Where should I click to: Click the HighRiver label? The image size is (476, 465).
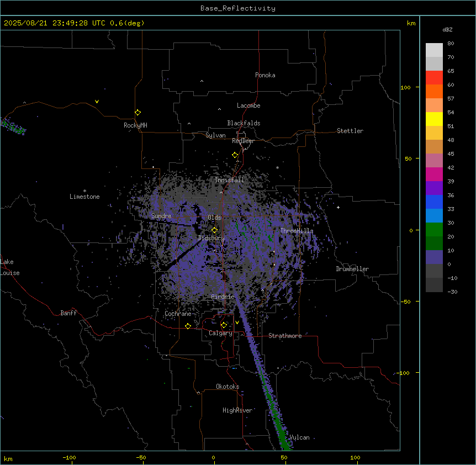[x=237, y=410]
